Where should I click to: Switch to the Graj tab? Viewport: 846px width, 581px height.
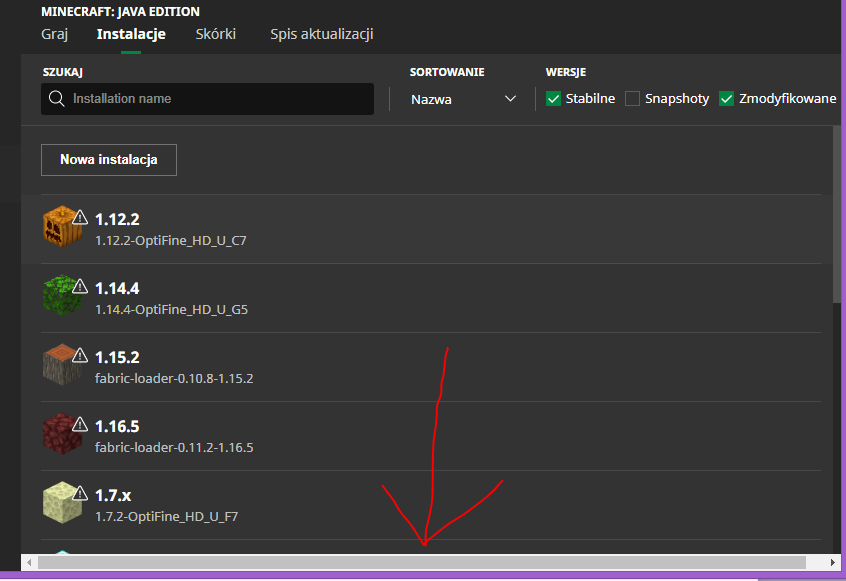(x=54, y=34)
